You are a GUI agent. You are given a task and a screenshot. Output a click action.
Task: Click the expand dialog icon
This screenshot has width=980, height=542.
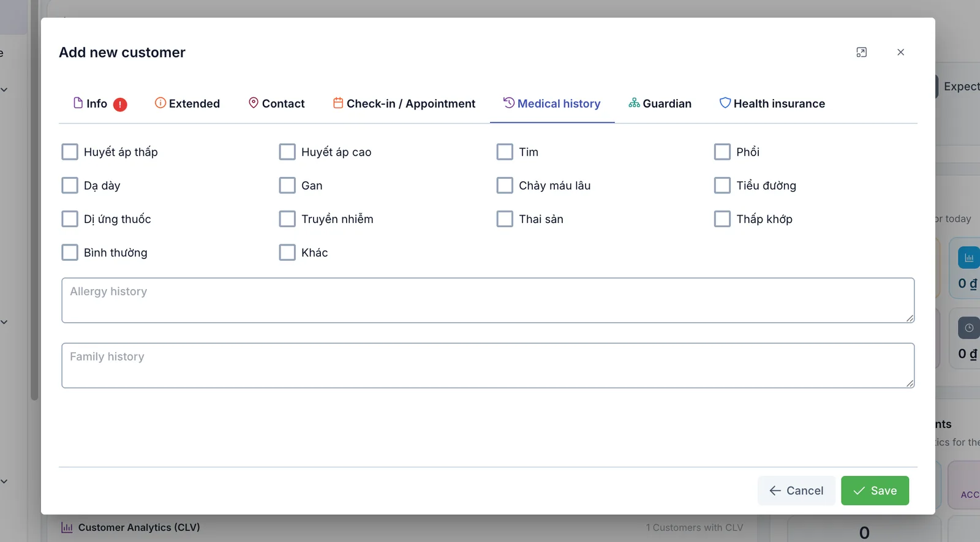click(x=862, y=52)
